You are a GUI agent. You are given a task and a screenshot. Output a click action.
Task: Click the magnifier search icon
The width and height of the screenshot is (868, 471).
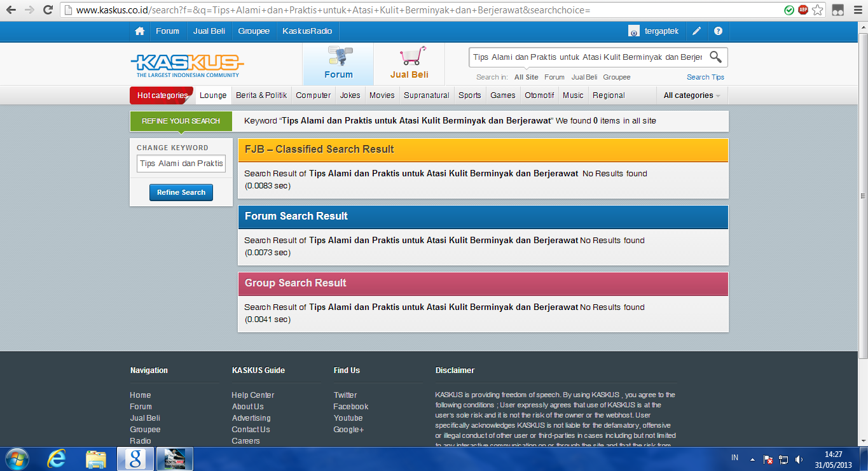point(715,57)
